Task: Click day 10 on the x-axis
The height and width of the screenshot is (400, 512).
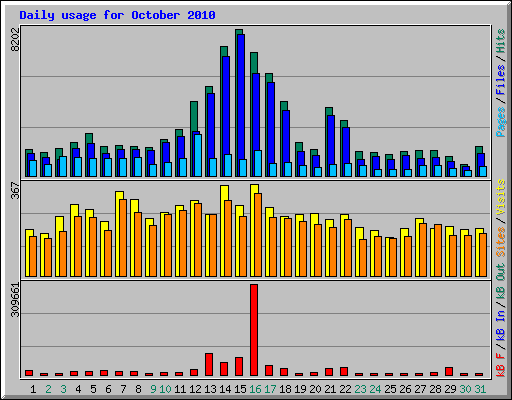Action: tap(165, 389)
